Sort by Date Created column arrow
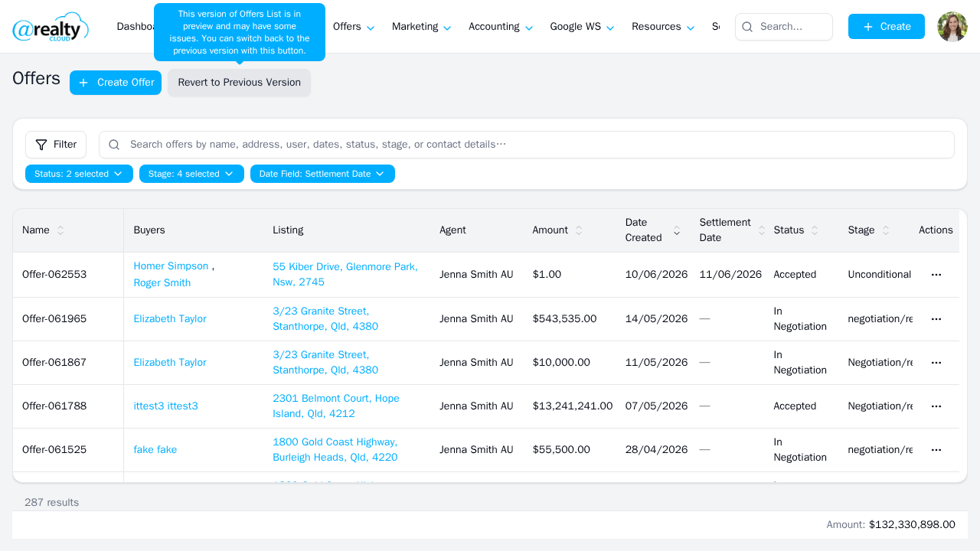 click(x=677, y=230)
